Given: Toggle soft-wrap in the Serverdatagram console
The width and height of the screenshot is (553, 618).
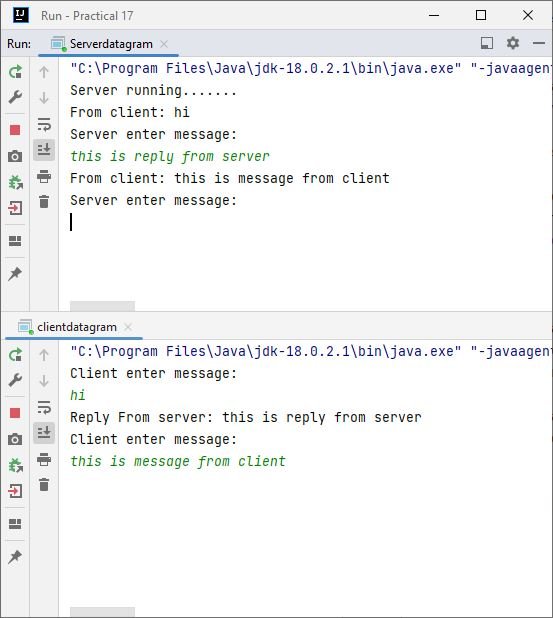Looking at the screenshot, I should tap(44, 124).
